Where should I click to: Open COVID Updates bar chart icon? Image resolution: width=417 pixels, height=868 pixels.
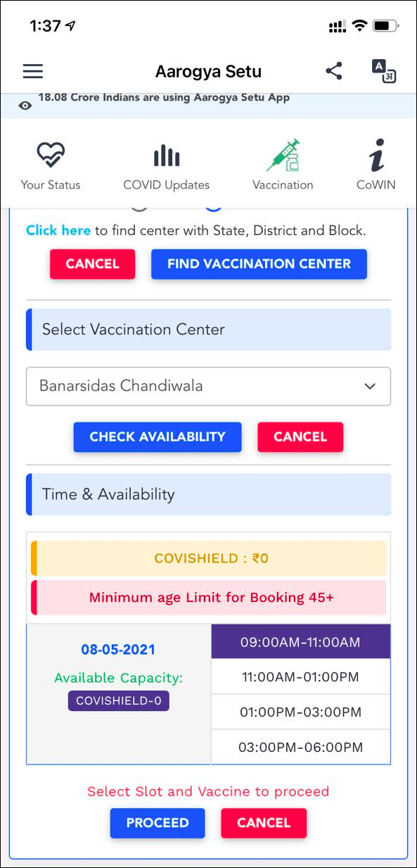[x=167, y=155]
